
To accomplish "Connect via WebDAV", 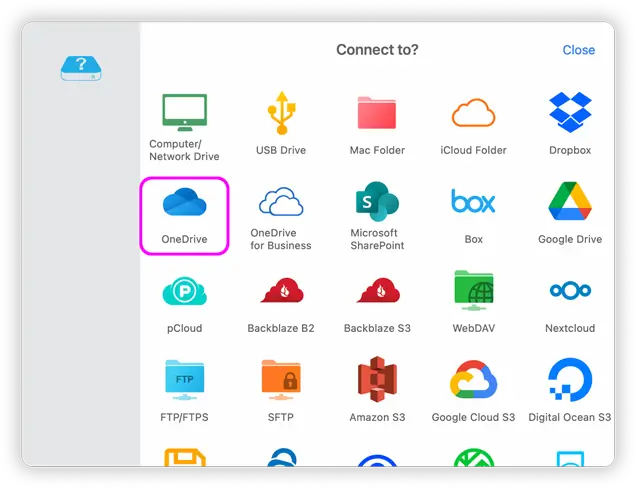I will (473, 291).
